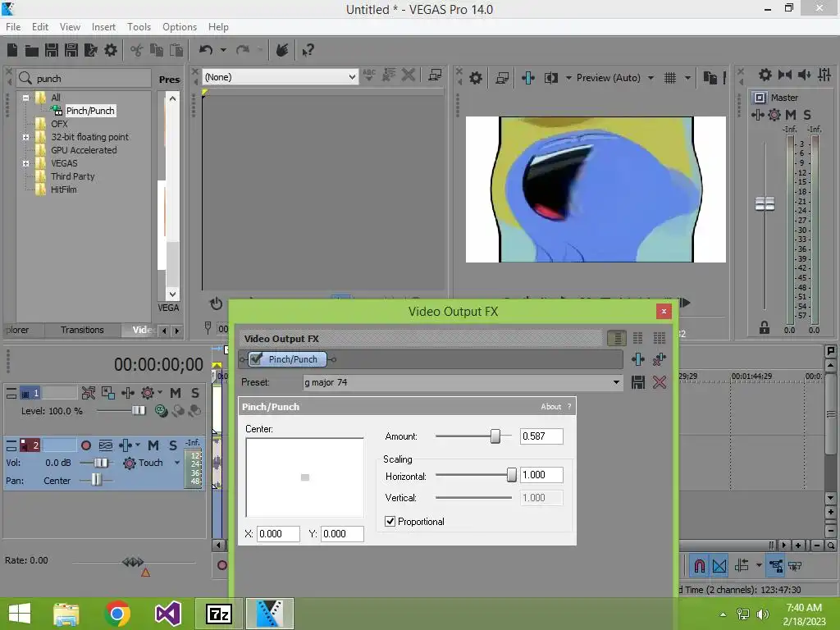This screenshot has width=840, height=630.
Task: Open the Preview (Auto) quality dropdown
Action: (x=651, y=78)
